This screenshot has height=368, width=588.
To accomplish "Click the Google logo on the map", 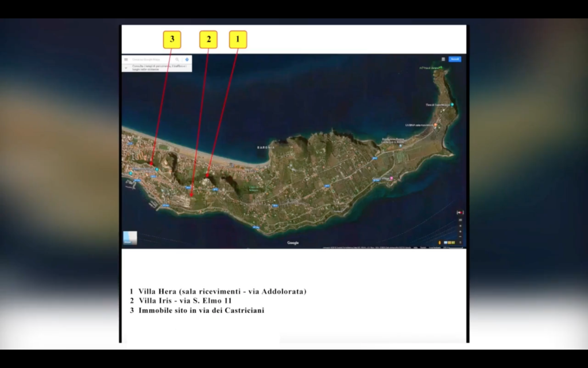I will (293, 243).
